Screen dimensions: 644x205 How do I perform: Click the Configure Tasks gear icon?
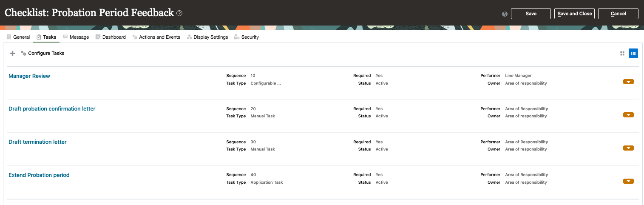click(24, 54)
